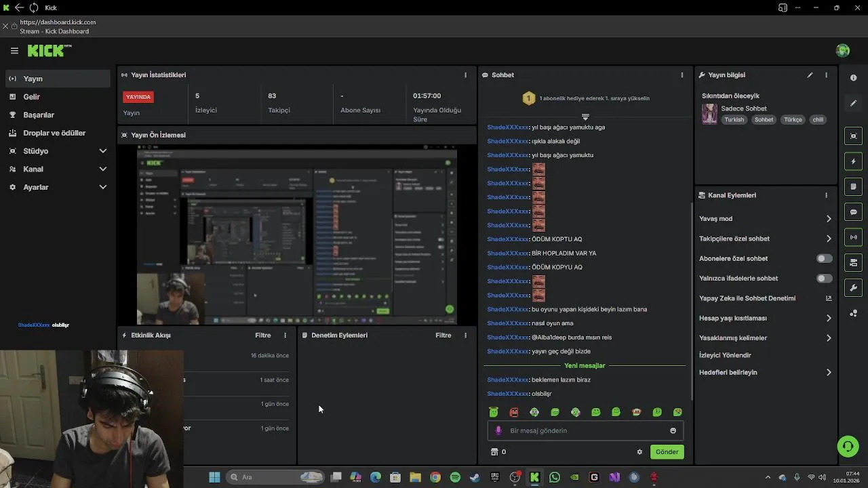The width and height of the screenshot is (868, 488).
Task: Click the three-dots cluster icon in right rail
Action: click(854, 313)
